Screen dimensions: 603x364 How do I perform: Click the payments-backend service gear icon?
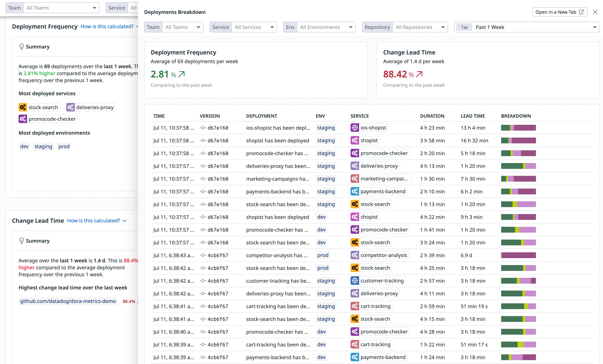pyautogui.click(x=355, y=191)
